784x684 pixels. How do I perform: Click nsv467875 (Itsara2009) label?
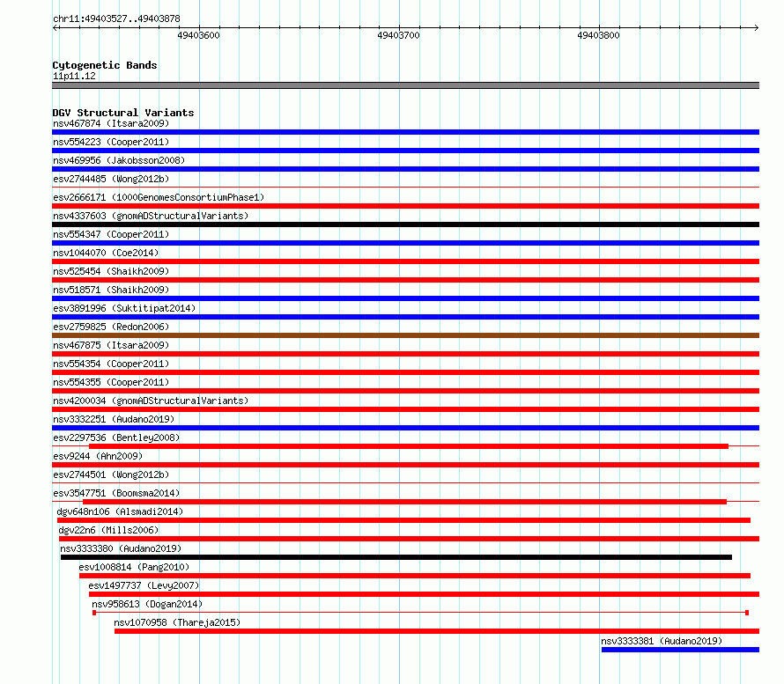click(111, 345)
